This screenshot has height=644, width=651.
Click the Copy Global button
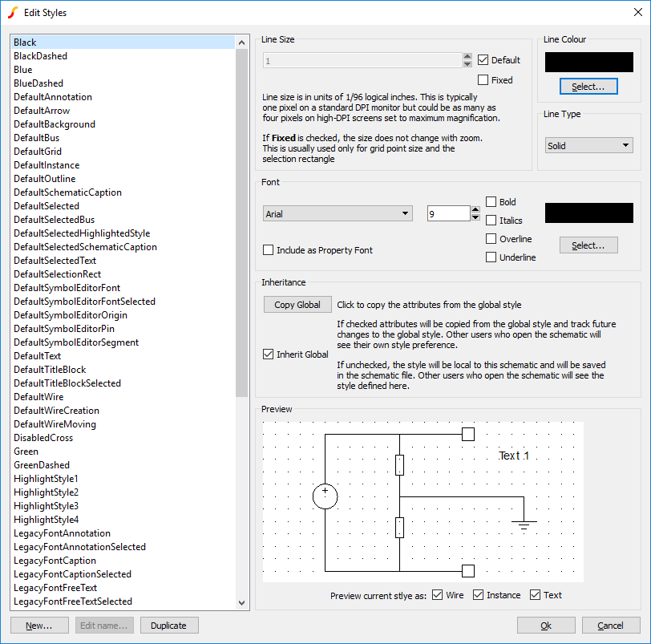298,304
